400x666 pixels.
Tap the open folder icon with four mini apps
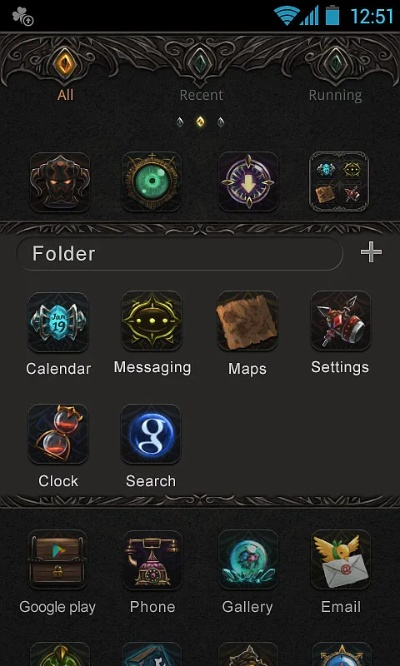(339, 182)
